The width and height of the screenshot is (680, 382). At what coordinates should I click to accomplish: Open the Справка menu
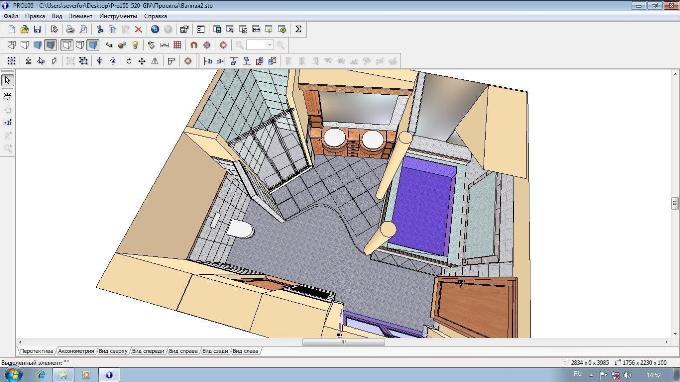tap(155, 16)
